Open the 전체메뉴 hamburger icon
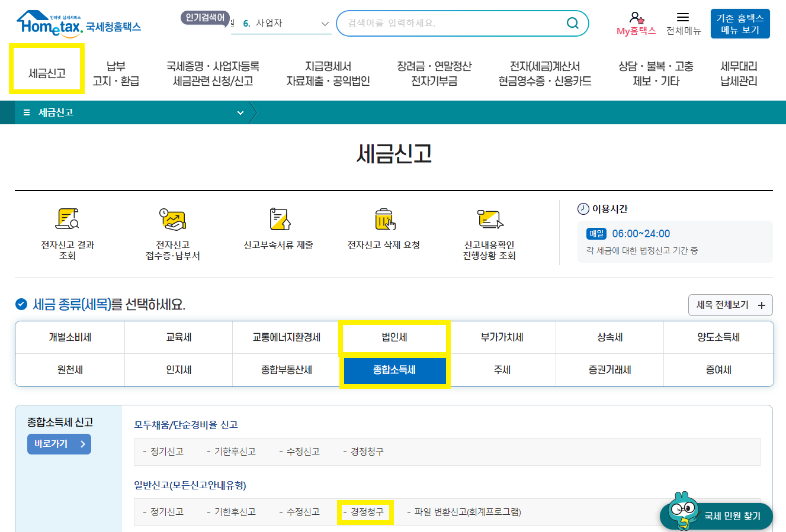The image size is (786, 532). [683, 17]
